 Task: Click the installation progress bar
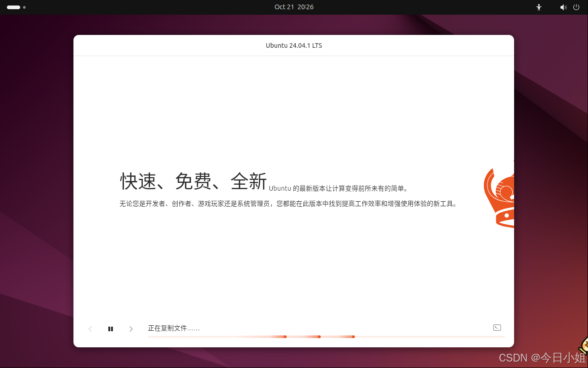[326, 336]
